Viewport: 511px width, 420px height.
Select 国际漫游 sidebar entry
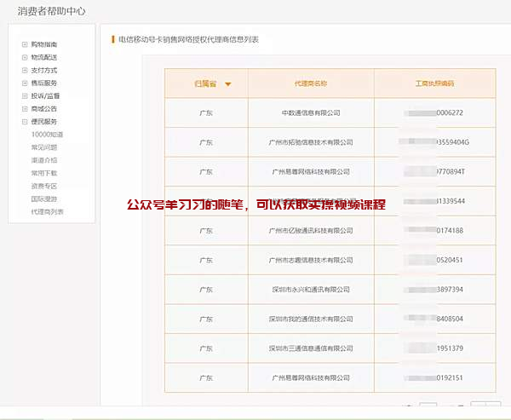44,198
